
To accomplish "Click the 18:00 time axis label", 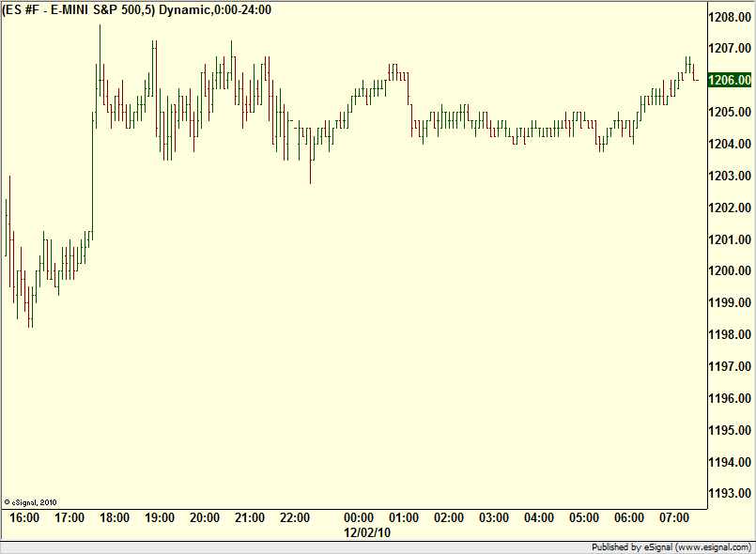I will (115, 517).
